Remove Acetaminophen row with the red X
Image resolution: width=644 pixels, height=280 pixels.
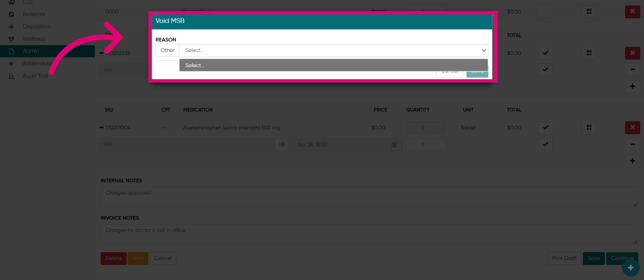coord(633,128)
